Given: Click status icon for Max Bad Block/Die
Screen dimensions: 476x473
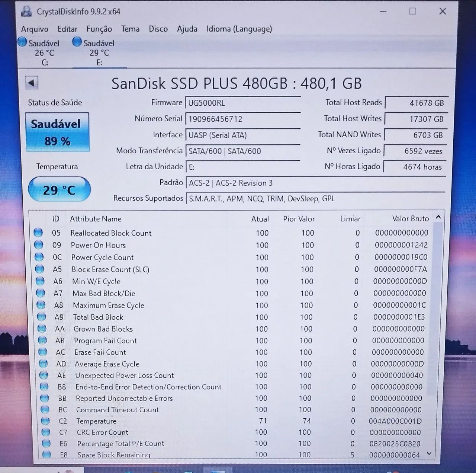Looking at the screenshot, I should [40, 293].
